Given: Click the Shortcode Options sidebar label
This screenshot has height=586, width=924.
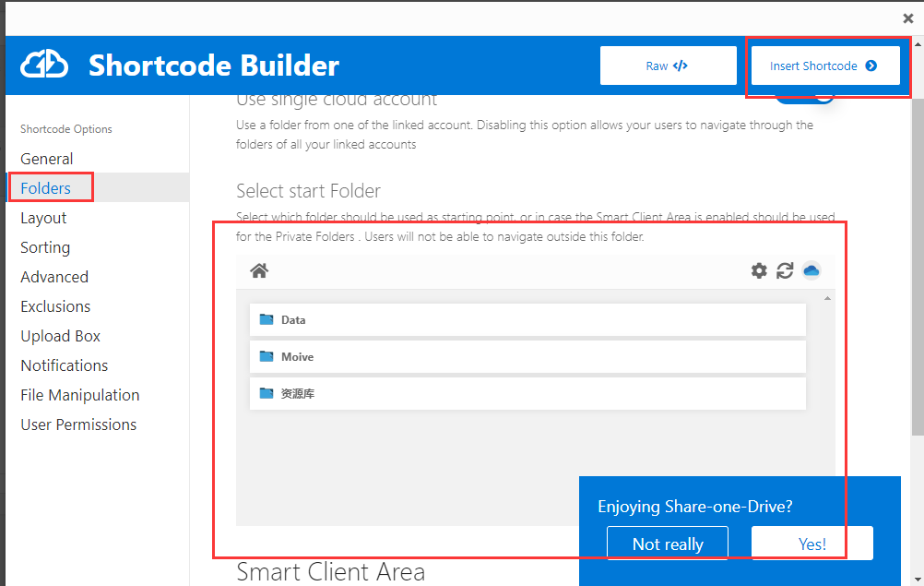Looking at the screenshot, I should pyautogui.click(x=66, y=129).
